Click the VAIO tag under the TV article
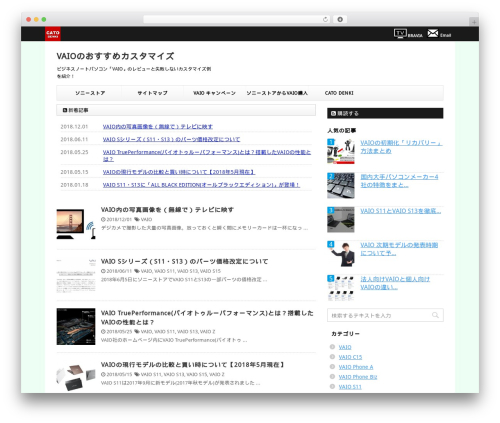 click(x=146, y=219)
